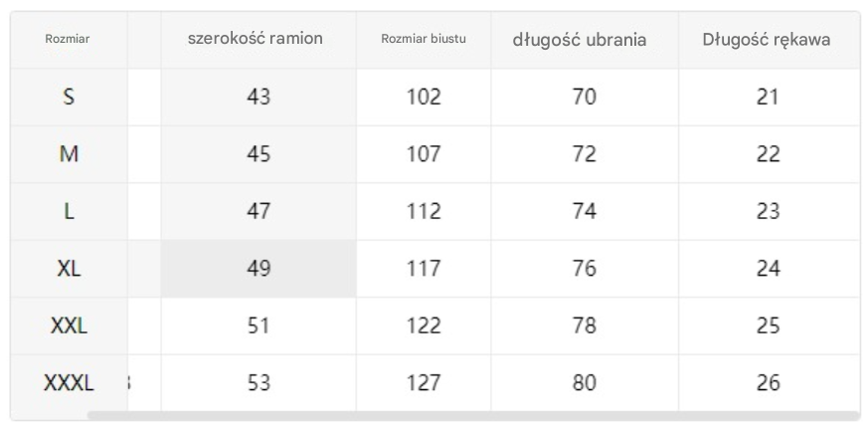Click the 'Długość rękawa' column header

coord(769,40)
